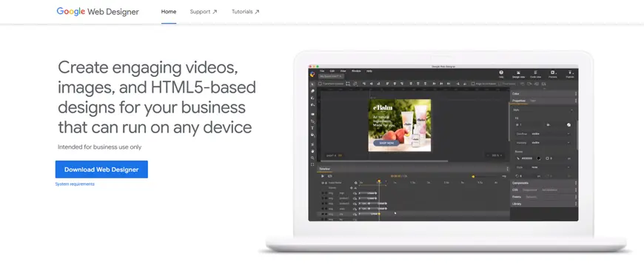Choose the Zoom magnifier tool
The height and width of the screenshot is (273, 644).
point(312,158)
